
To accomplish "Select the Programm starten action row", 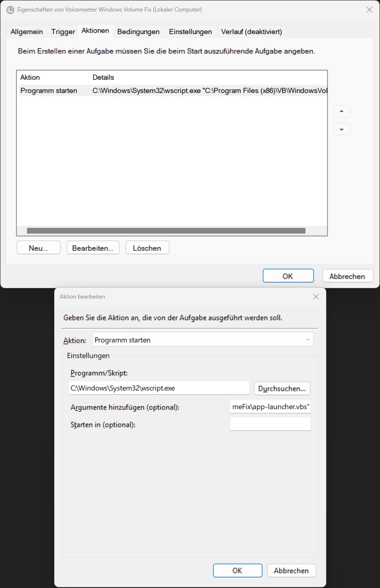I will point(173,90).
